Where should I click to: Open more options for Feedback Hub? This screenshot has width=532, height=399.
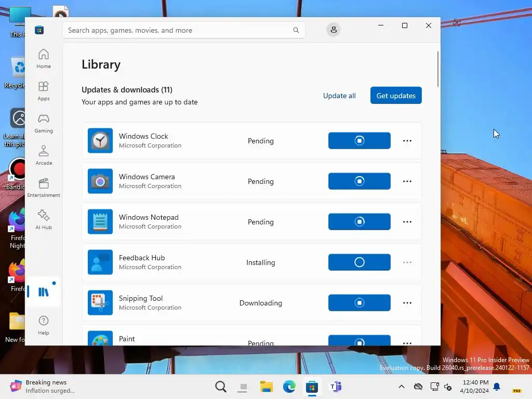click(x=407, y=262)
